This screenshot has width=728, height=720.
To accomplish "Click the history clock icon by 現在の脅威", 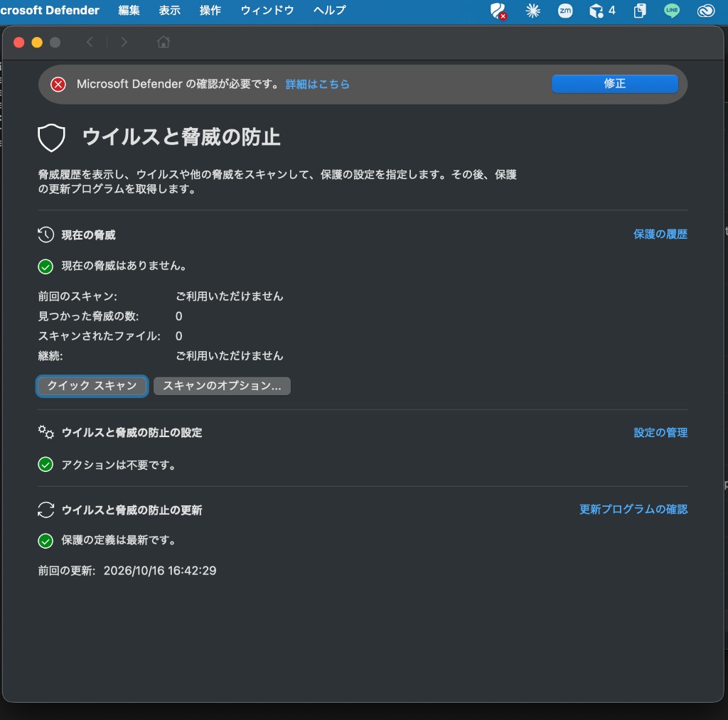I will (45, 235).
